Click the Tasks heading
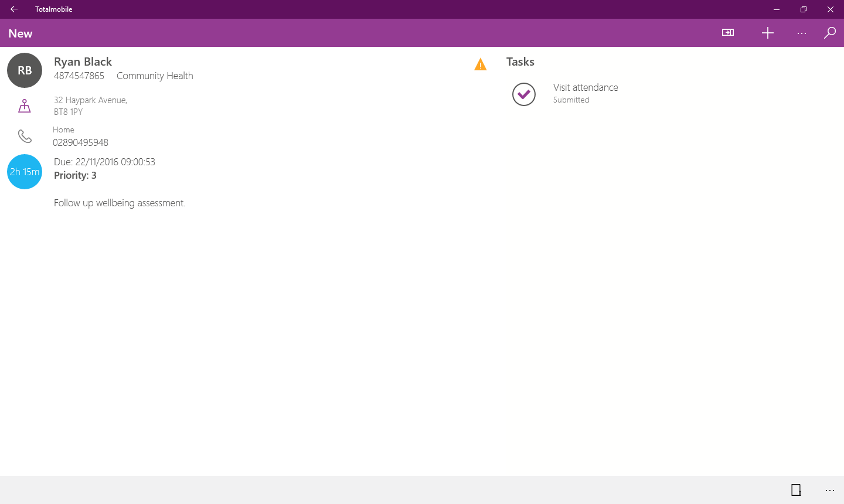The width and height of the screenshot is (844, 504). click(x=520, y=62)
